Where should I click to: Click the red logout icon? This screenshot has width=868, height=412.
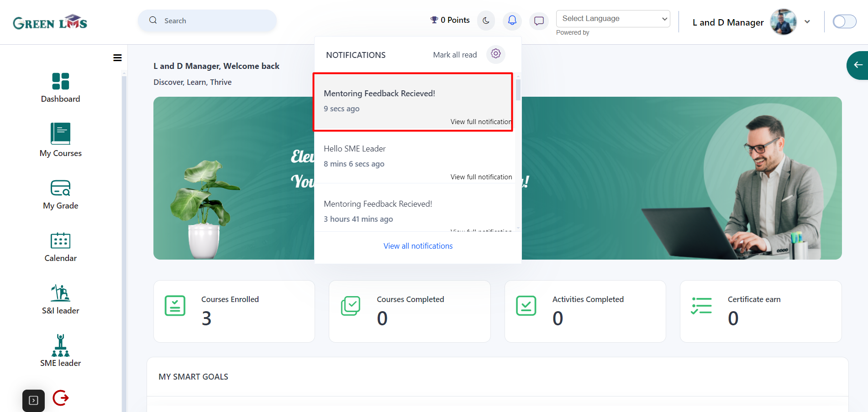(61, 398)
